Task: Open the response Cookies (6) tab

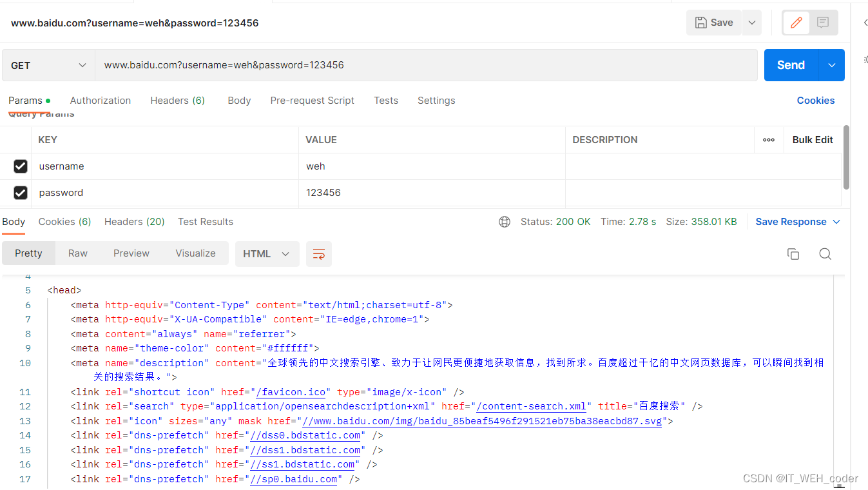Action: 64,222
